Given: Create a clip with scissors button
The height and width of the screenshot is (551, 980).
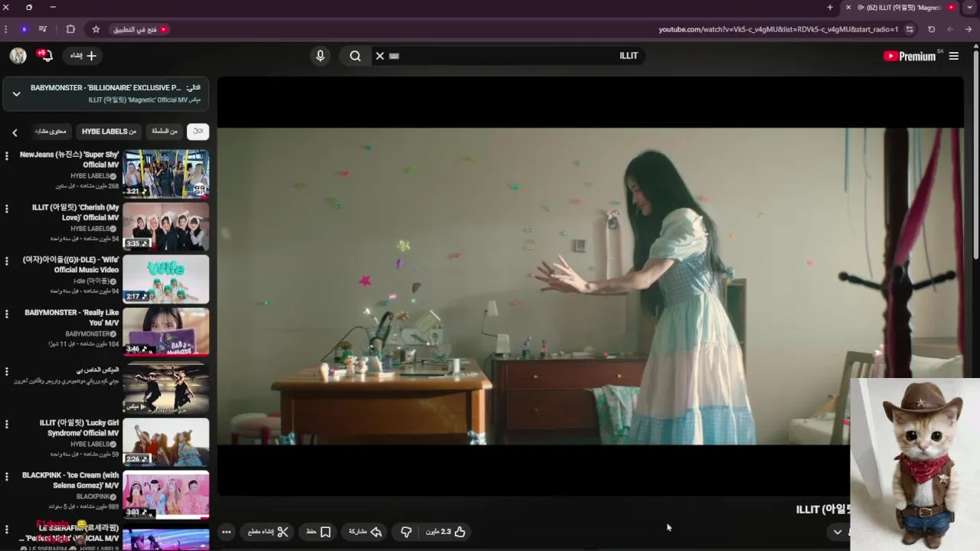Looking at the screenshot, I should [x=268, y=532].
